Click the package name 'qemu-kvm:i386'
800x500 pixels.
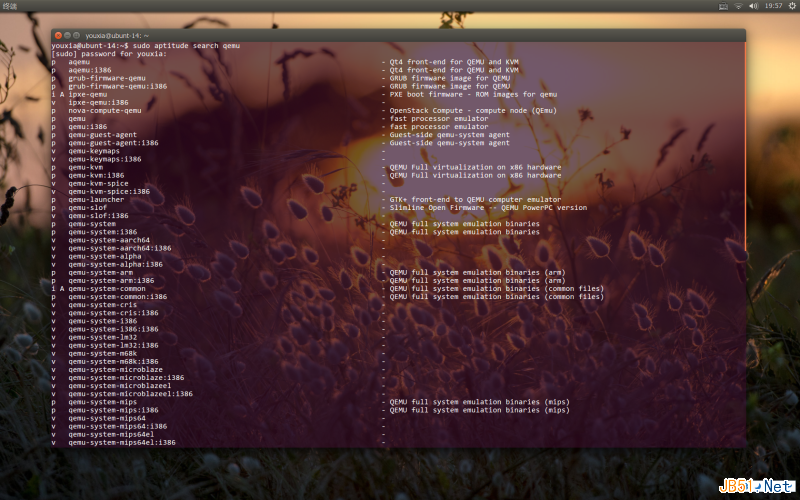point(96,176)
